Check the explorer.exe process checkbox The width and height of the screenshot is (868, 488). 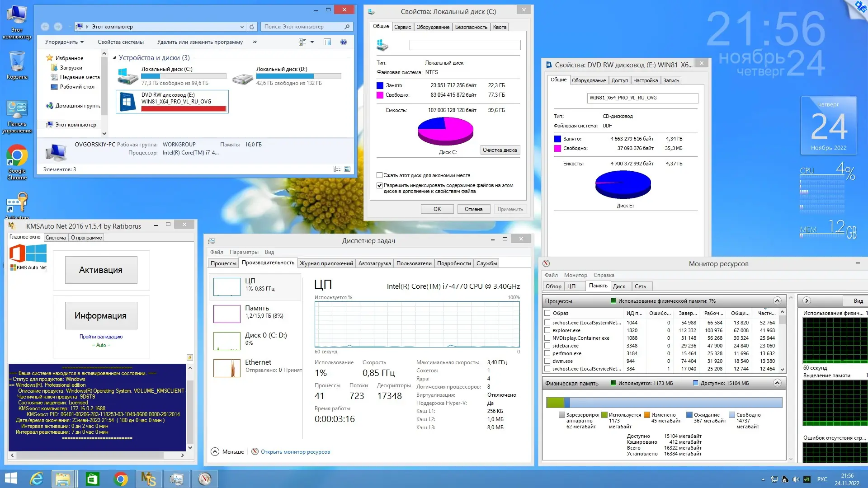coord(547,330)
